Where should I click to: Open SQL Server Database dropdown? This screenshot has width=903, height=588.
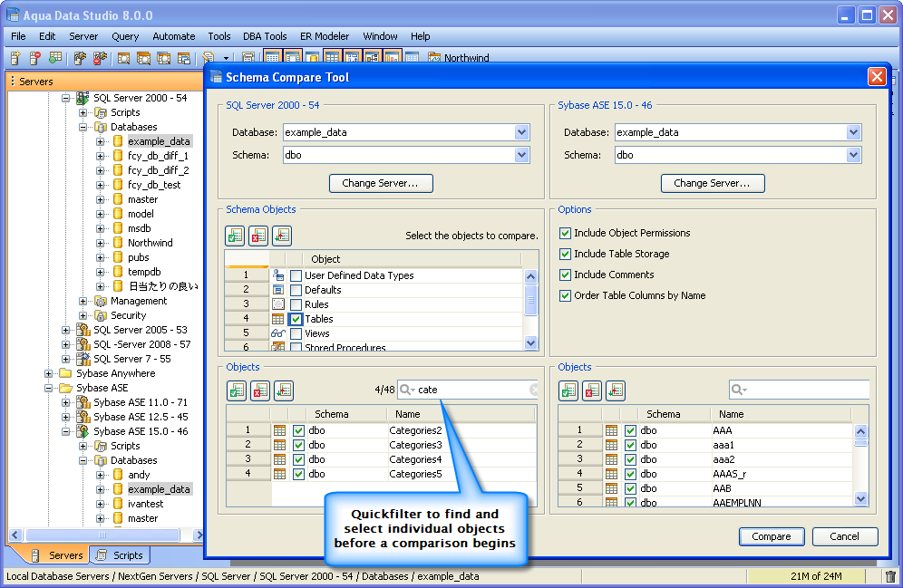[521, 132]
